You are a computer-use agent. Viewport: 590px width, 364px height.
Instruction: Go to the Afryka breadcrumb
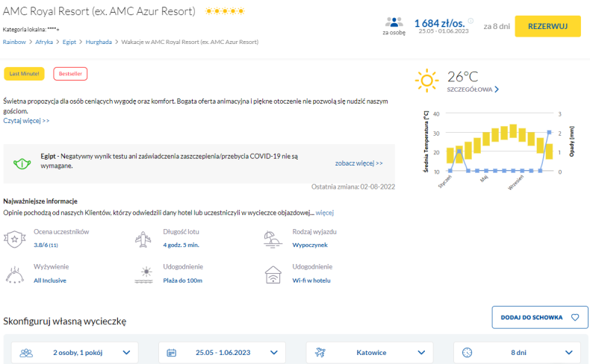tap(44, 42)
